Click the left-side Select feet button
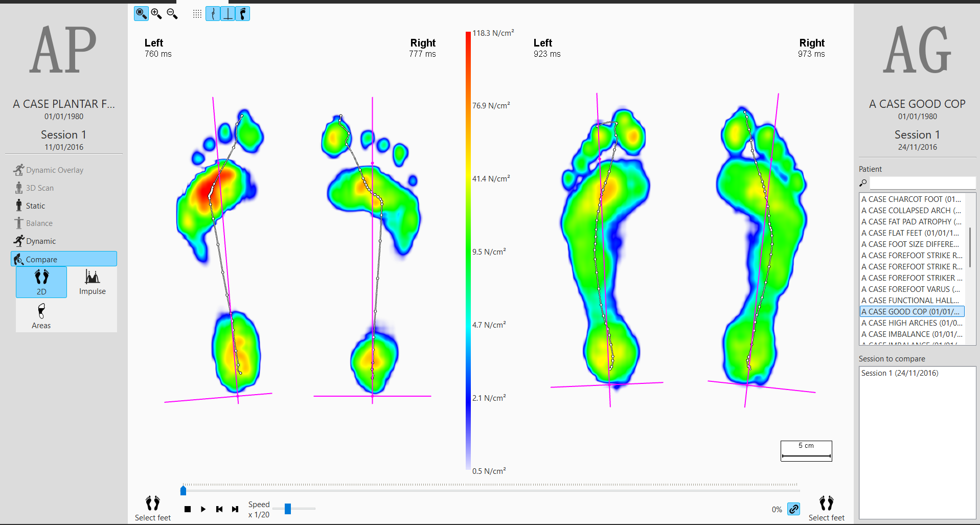980x525 pixels. (x=153, y=509)
